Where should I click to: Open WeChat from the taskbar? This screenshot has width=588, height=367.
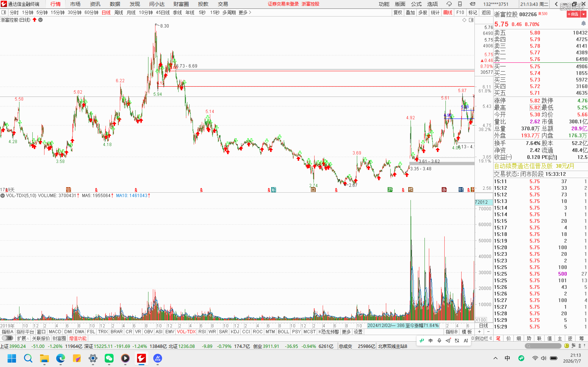coord(109,358)
